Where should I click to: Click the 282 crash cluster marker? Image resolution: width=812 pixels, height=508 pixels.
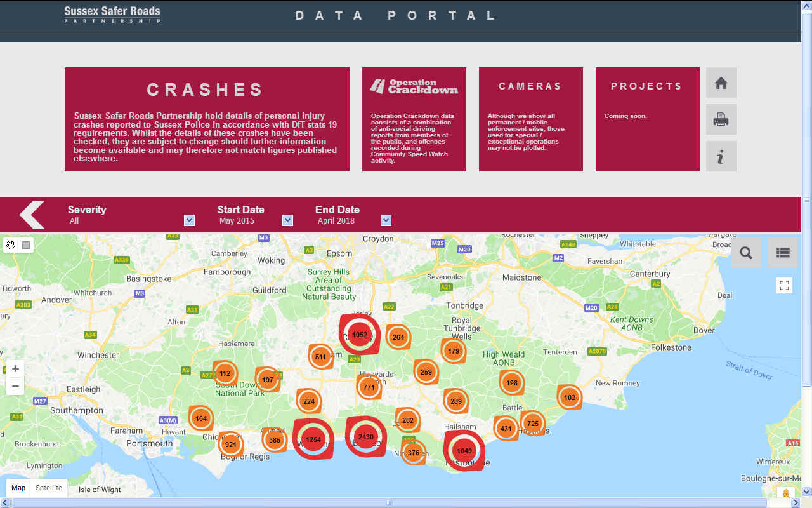(408, 420)
